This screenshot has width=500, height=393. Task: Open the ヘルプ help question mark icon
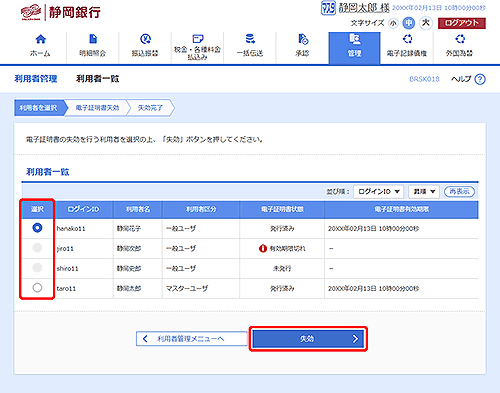pyautogui.click(x=480, y=79)
